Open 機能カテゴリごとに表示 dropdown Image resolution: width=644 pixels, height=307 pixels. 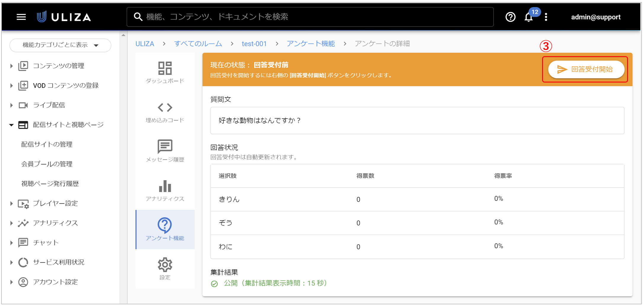point(60,45)
